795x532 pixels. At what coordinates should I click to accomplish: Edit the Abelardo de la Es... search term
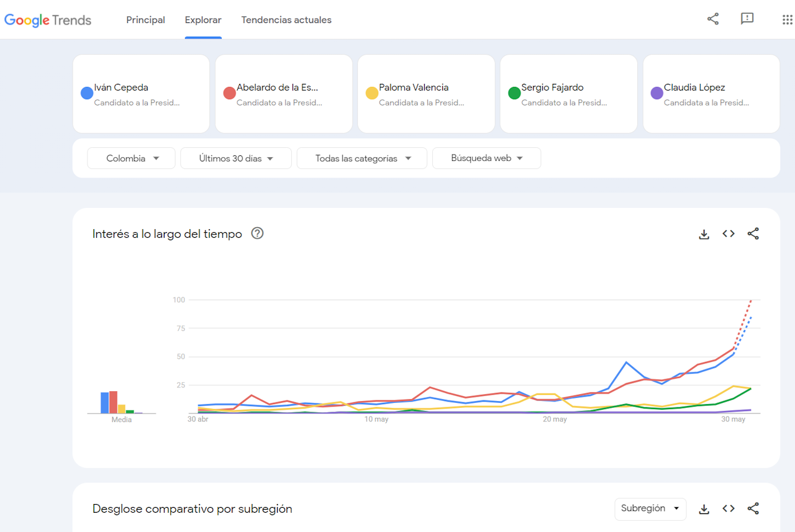coord(284,94)
